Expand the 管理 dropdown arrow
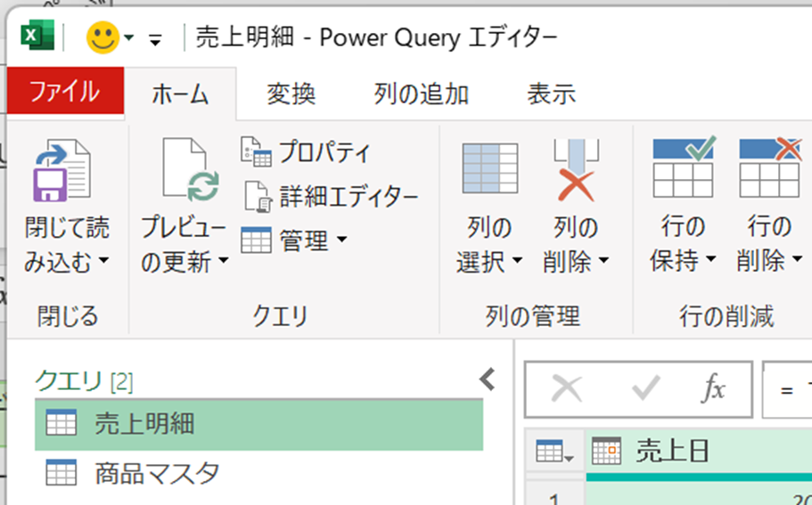812x505 pixels. tap(341, 240)
